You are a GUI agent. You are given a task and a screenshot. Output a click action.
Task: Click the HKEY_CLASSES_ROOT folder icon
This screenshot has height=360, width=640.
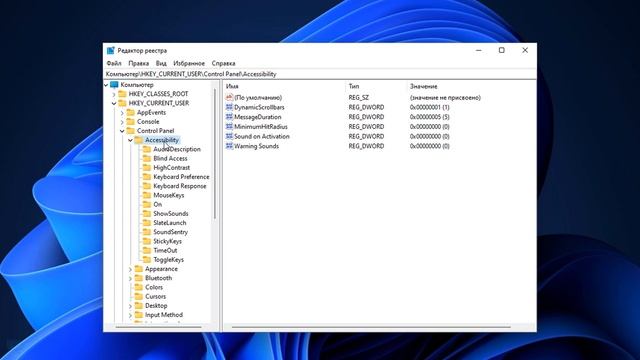(122, 94)
